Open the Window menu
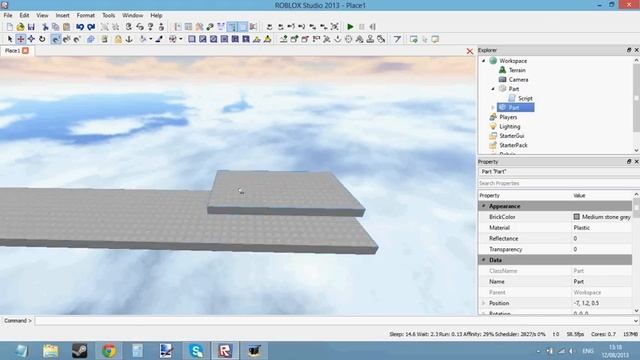 (x=133, y=16)
